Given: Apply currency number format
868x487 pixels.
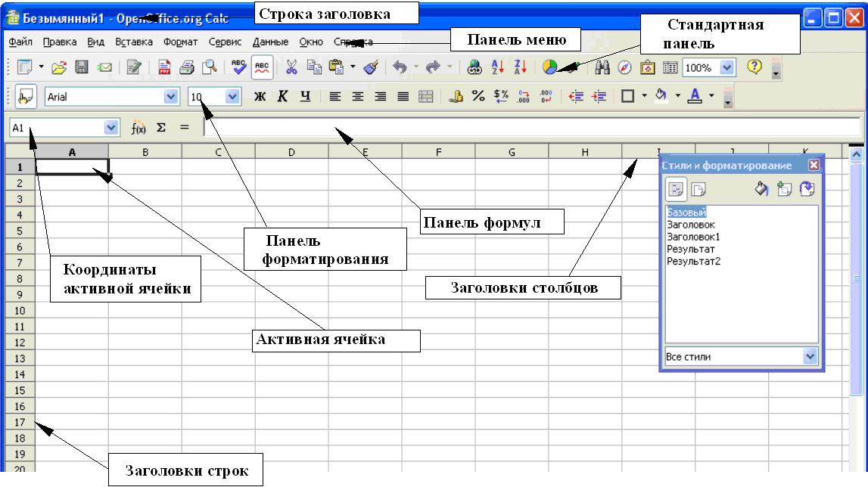Looking at the screenshot, I should tap(456, 96).
